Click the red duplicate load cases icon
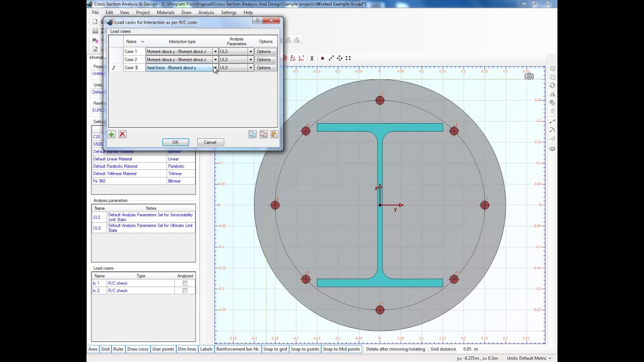Viewport: 644px width, 362px height. (263, 134)
